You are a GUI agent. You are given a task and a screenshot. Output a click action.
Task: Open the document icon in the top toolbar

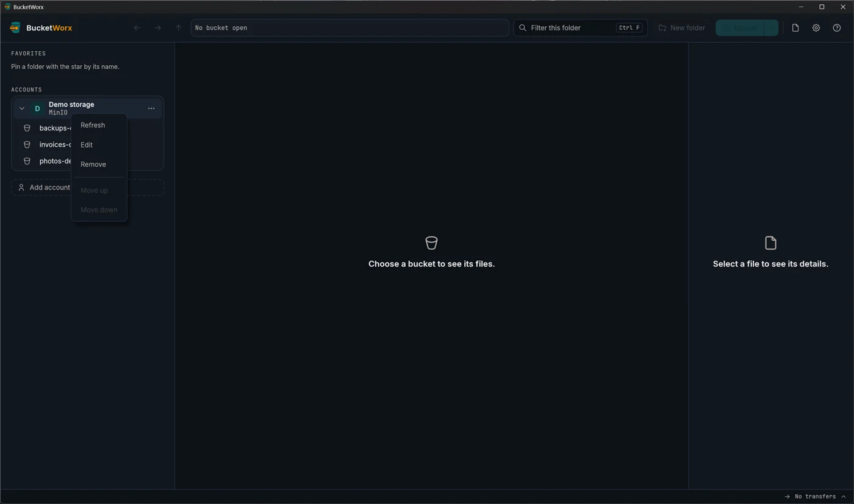pos(795,28)
